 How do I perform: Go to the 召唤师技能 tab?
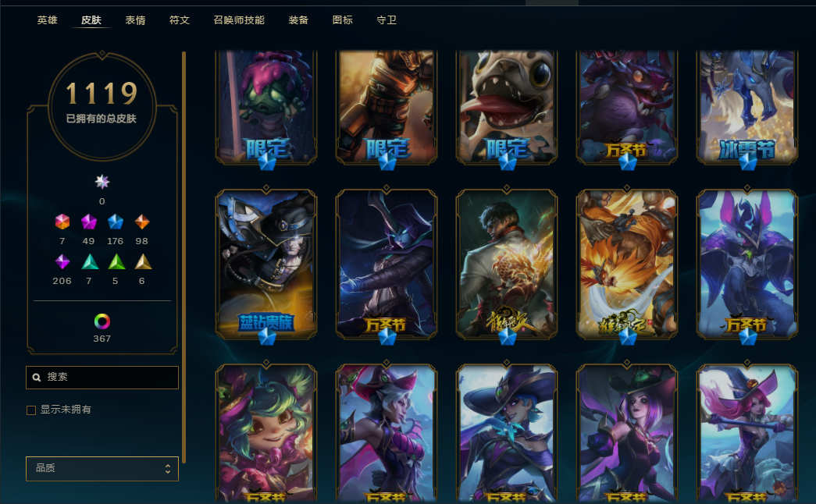pyautogui.click(x=239, y=20)
